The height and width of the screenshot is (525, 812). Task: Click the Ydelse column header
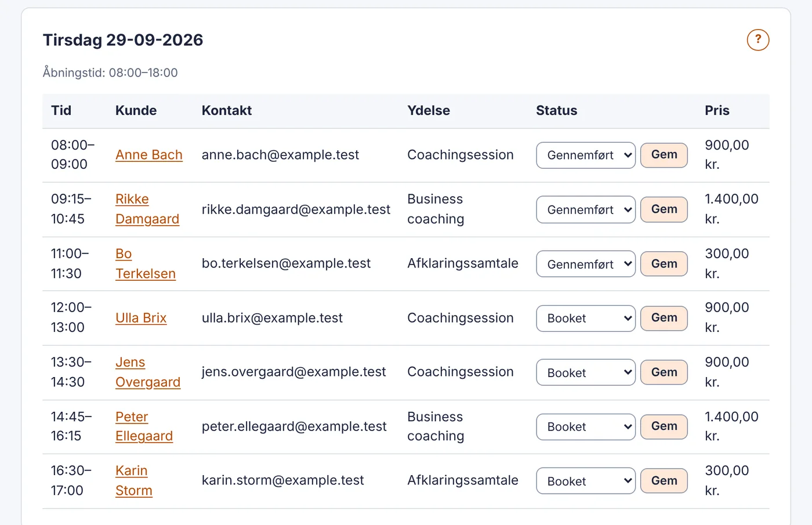pos(429,111)
